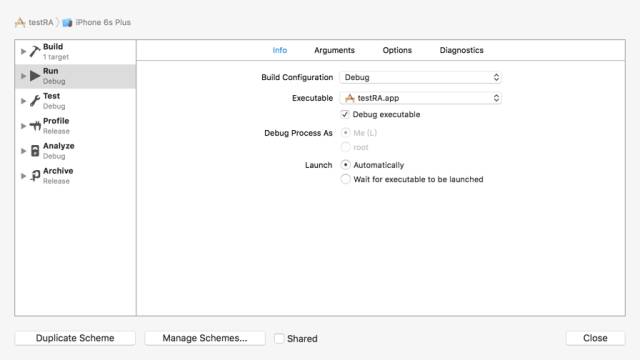Expand the Analyze disclosure triangle
The height and width of the screenshot is (360, 640).
tap(23, 151)
